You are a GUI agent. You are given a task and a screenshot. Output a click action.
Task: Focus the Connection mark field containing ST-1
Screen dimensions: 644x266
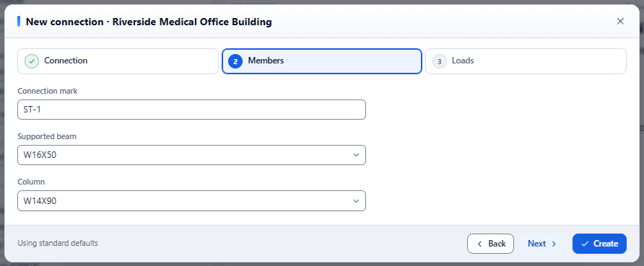[x=191, y=110]
